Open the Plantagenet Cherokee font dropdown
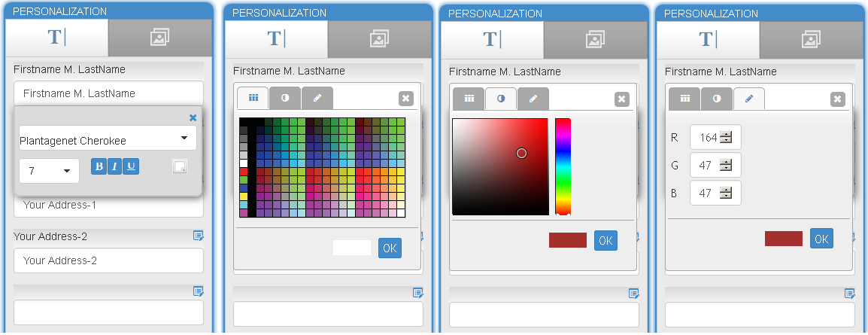Image resolution: width=868 pixels, height=335 pixels. [x=108, y=138]
